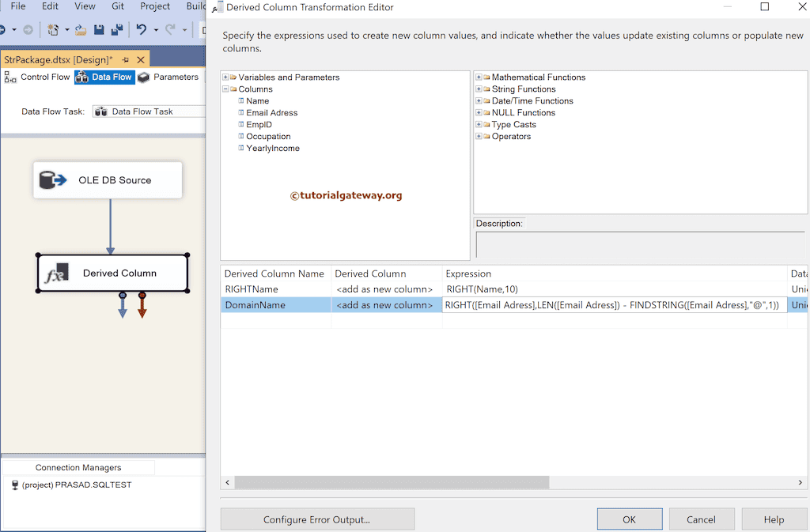810x532 pixels.
Task: Open the Git menu
Action: tap(116, 6)
